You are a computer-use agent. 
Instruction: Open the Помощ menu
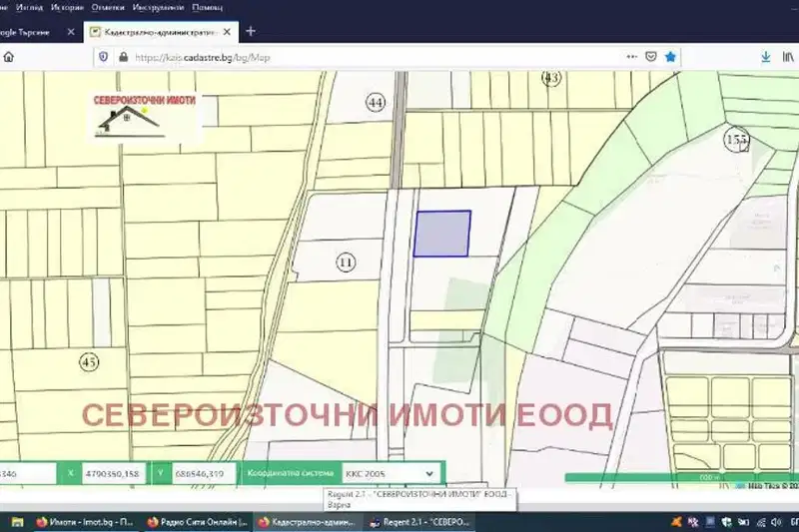pyautogui.click(x=208, y=7)
